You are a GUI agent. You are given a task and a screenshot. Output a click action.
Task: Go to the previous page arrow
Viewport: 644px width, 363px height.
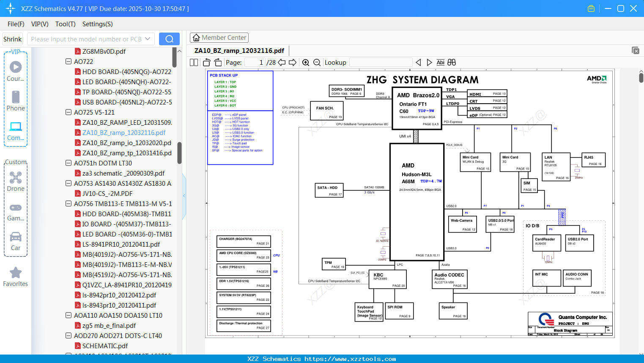point(282,63)
